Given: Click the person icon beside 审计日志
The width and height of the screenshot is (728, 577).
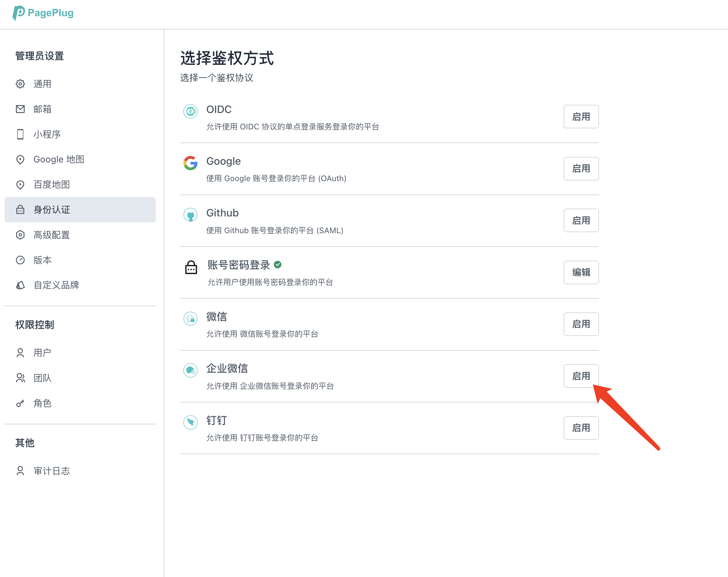Looking at the screenshot, I should 20,471.
